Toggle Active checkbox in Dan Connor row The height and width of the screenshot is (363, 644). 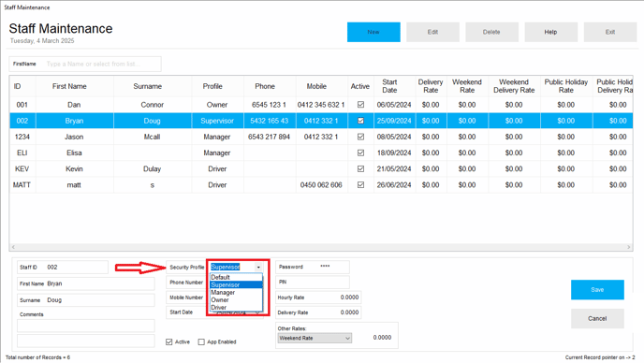[360, 105]
